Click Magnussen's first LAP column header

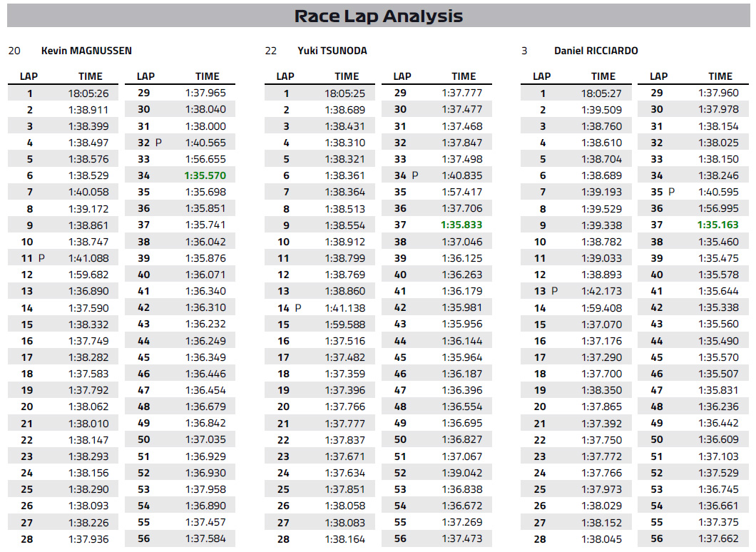coord(29,76)
